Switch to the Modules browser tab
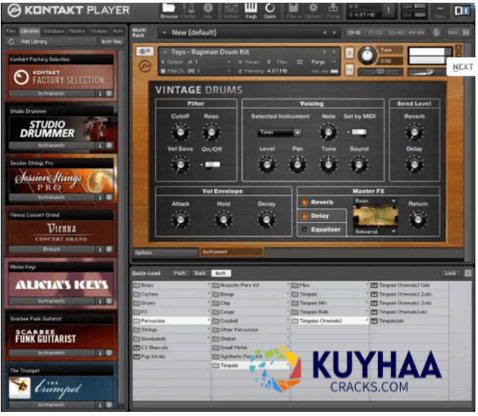The height and width of the screenshot is (416, 478). 99,31
